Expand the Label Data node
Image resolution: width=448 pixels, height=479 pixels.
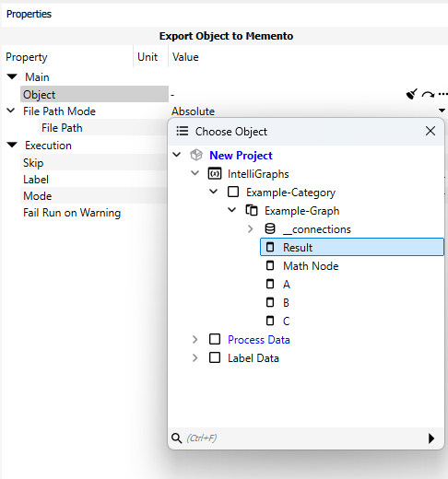(195, 357)
